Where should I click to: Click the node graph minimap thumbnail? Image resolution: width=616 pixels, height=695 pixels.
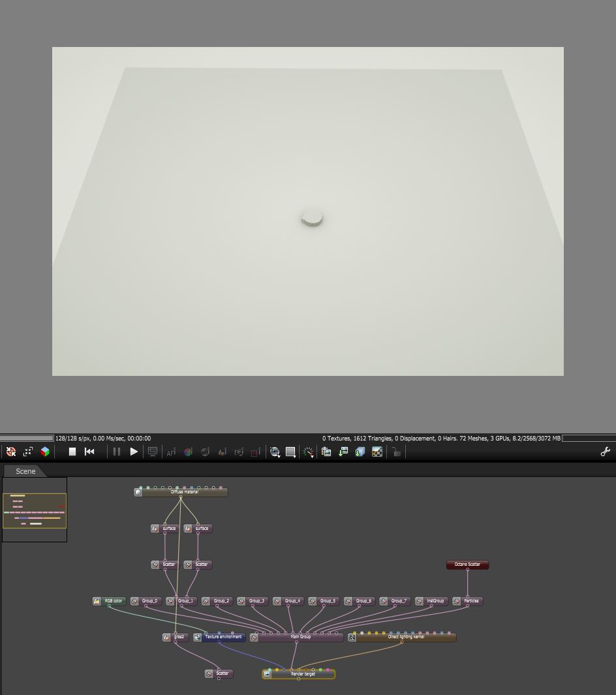tap(35, 510)
